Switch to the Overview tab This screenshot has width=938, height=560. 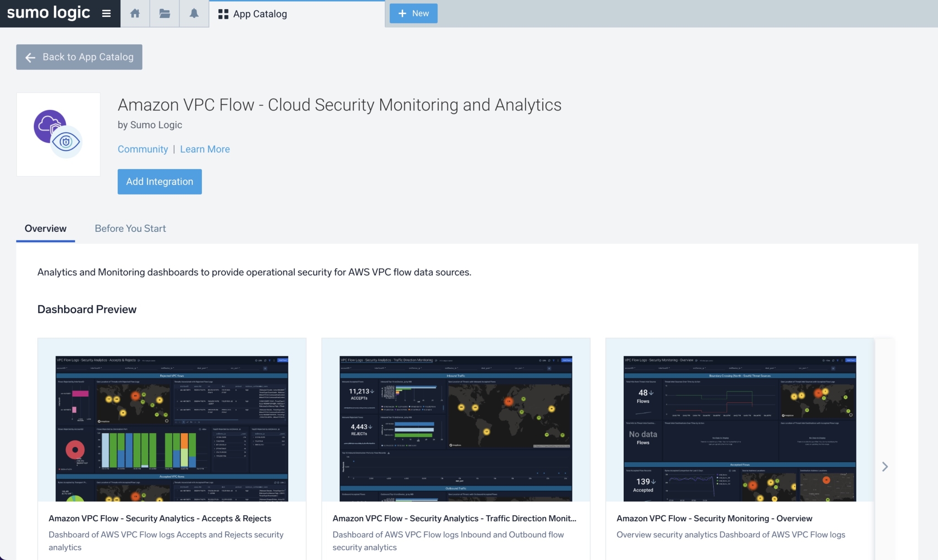tap(45, 228)
